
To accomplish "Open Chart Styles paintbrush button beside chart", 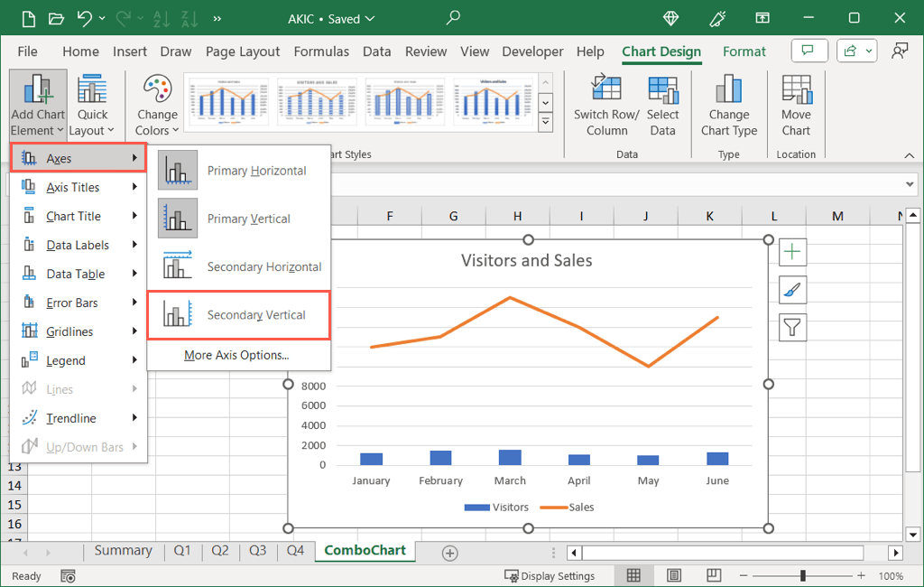I will click(x=791, y=290).
